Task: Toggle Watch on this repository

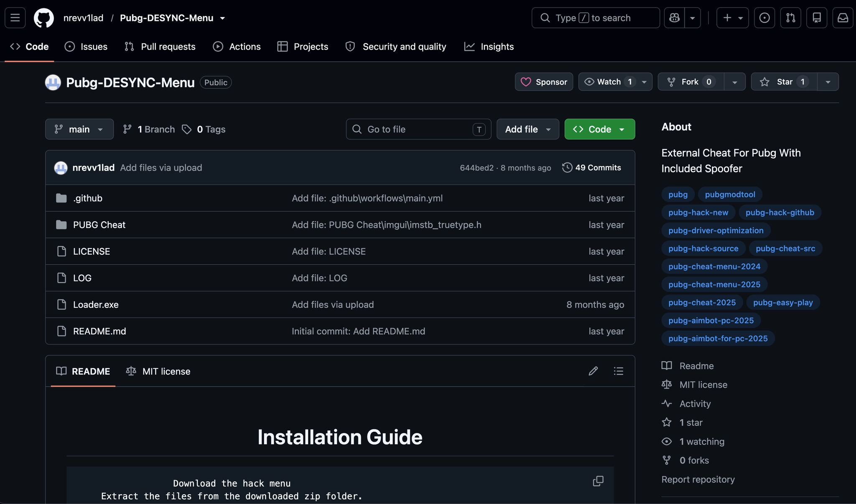Action: (x=609, y=82)
